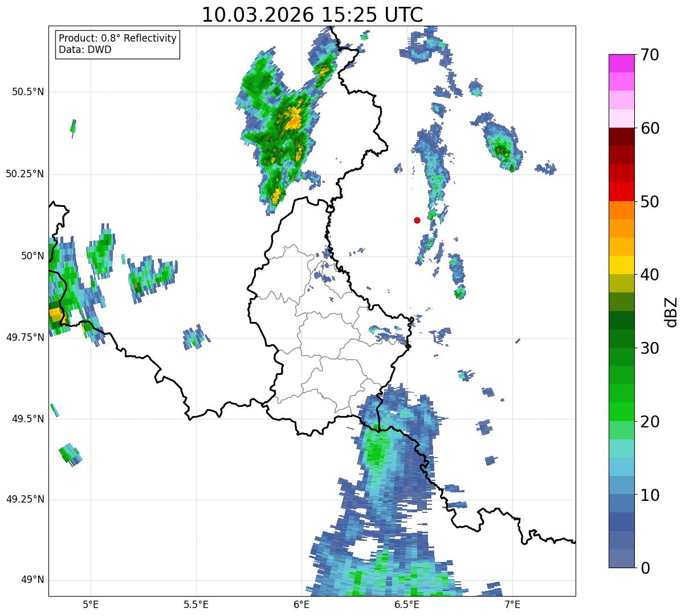Click the 49.25°N latitude label

point(25,499)
